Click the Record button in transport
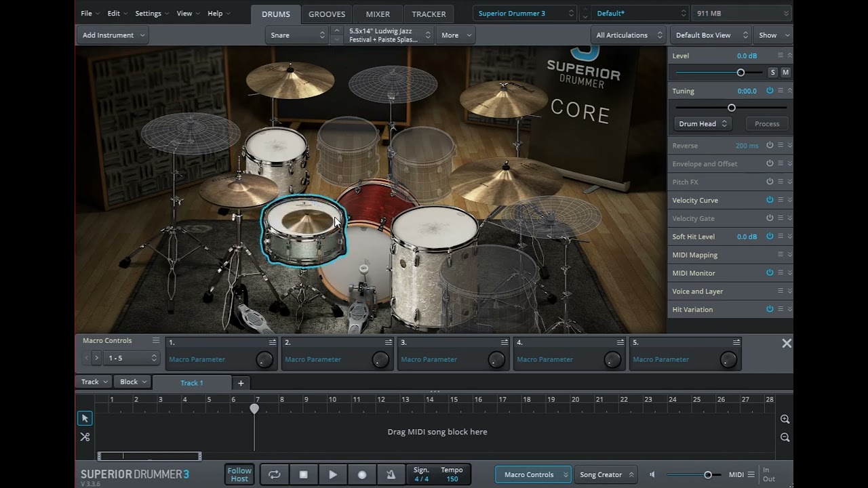868x488 pixels. coord(362,474)
